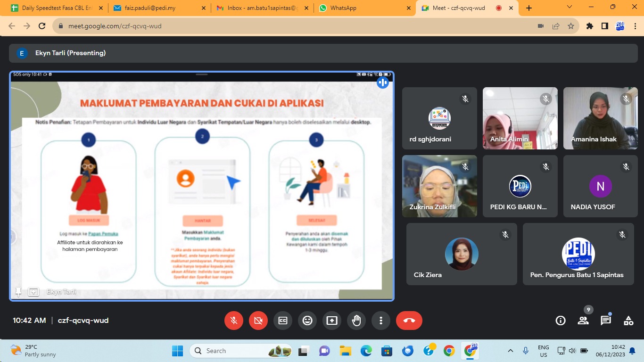This screenshot has height=362, width=644.
Task: Leave the call with red hang-up button
Action: coord(409,321)
